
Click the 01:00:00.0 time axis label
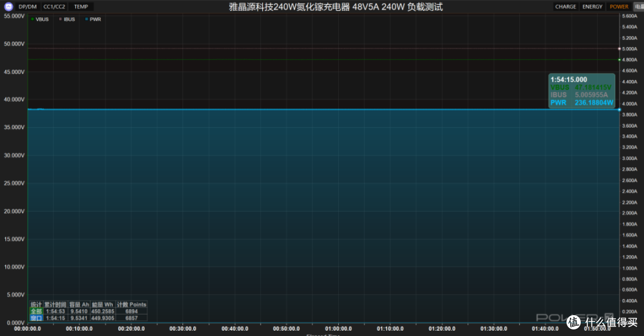pos(339,329)
